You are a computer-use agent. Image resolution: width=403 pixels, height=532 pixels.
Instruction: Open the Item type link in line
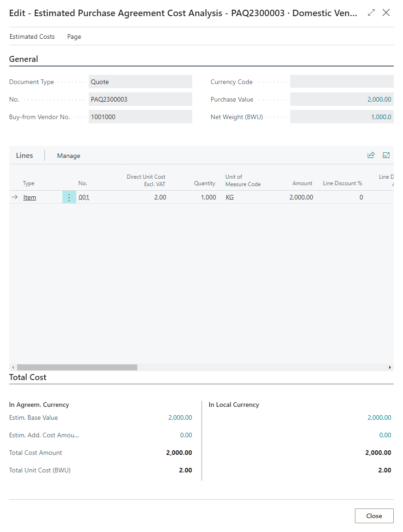point(30,197)
